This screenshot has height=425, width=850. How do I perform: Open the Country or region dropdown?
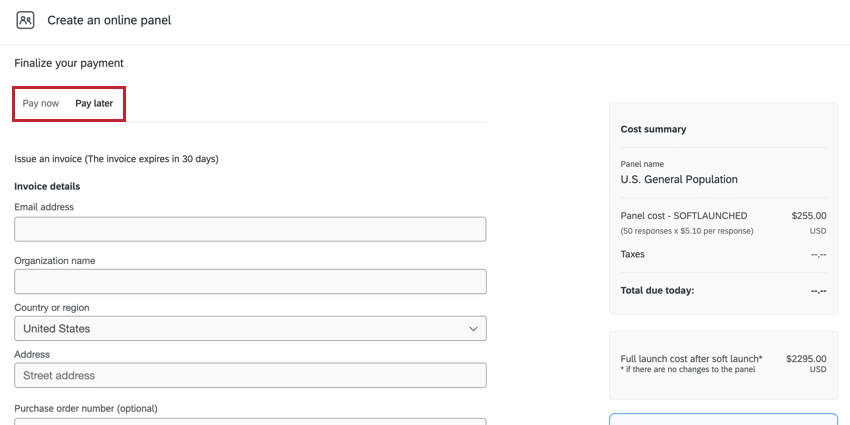tap(250, 328)
